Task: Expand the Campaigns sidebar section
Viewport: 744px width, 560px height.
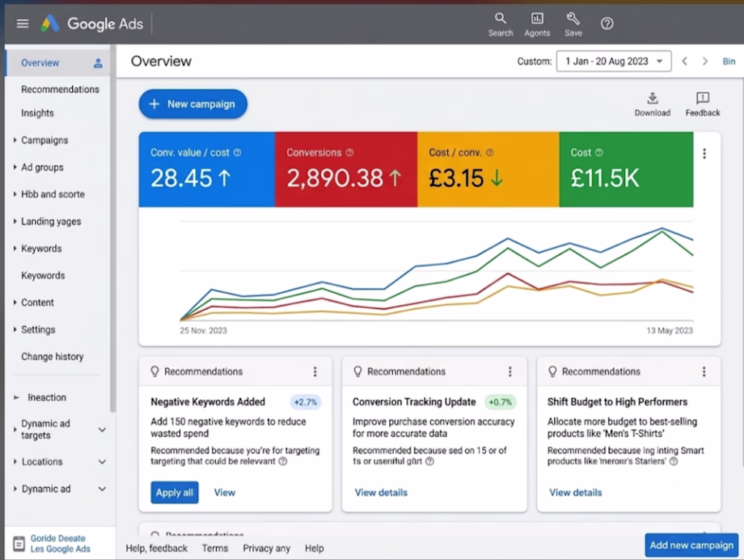Action: pyautogui.click(x=15, y=141)
